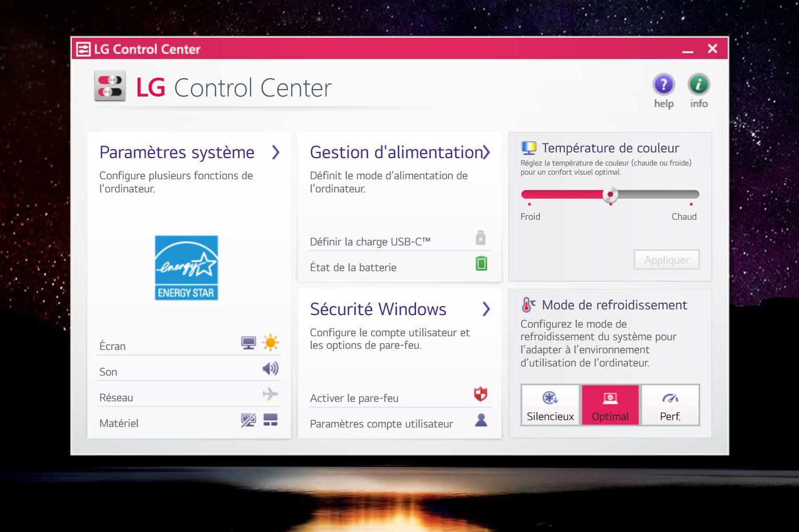Click the cooling mode thermometer icon

coord(528,305)
